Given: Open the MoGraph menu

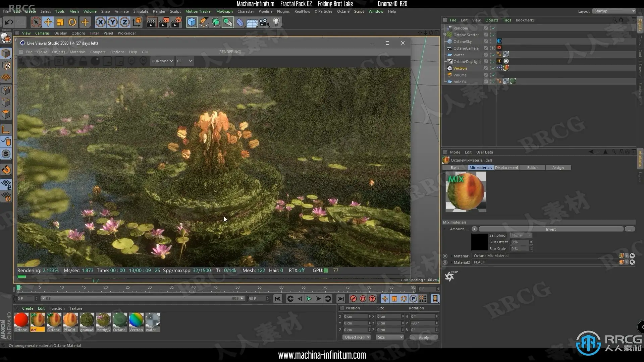Looking at the screenshot, I should tap(224, 11).
